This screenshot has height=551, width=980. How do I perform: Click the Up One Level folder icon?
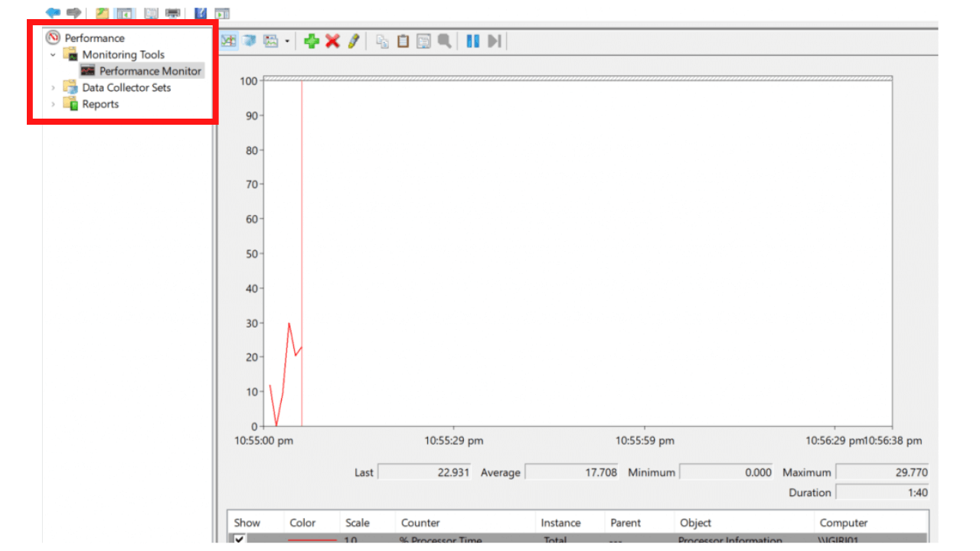coord(102,13)
